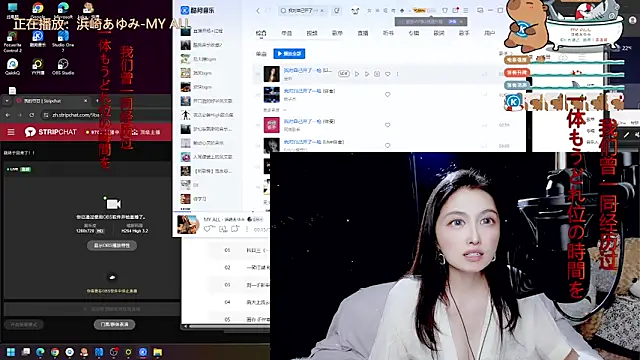Favorite the fourth (Live) song result's heart
Viewport: 640px width, 360px height.
tap(387, 145)
